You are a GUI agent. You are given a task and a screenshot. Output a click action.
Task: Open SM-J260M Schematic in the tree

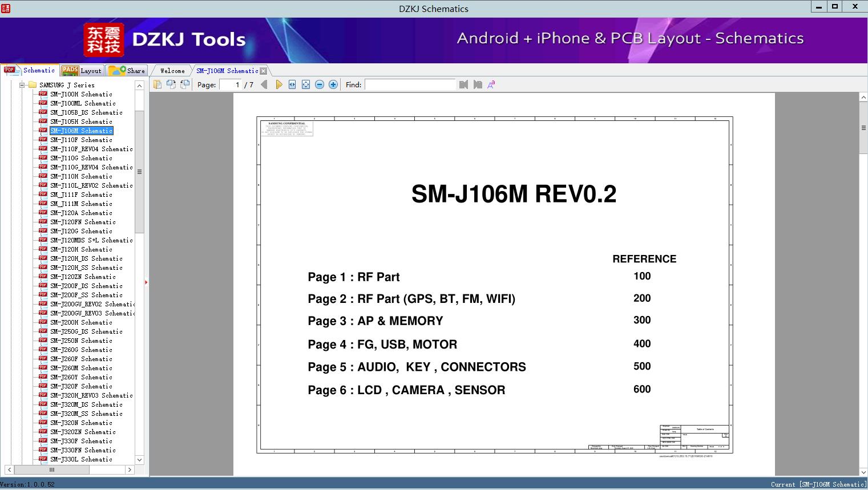[x=81, y=368]
